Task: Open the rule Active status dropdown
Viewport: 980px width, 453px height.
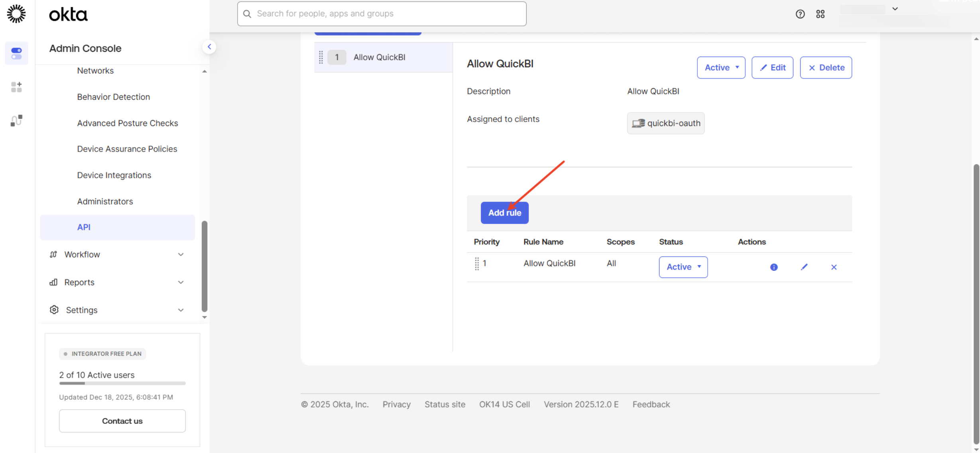Action: coord(683,267)
